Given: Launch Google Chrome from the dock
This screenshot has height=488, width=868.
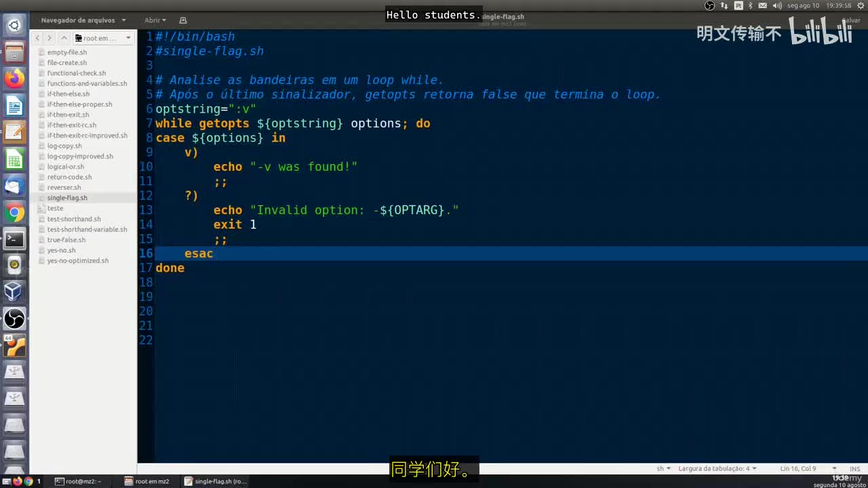Looking at the screenshot, I should tap(14, 213).
